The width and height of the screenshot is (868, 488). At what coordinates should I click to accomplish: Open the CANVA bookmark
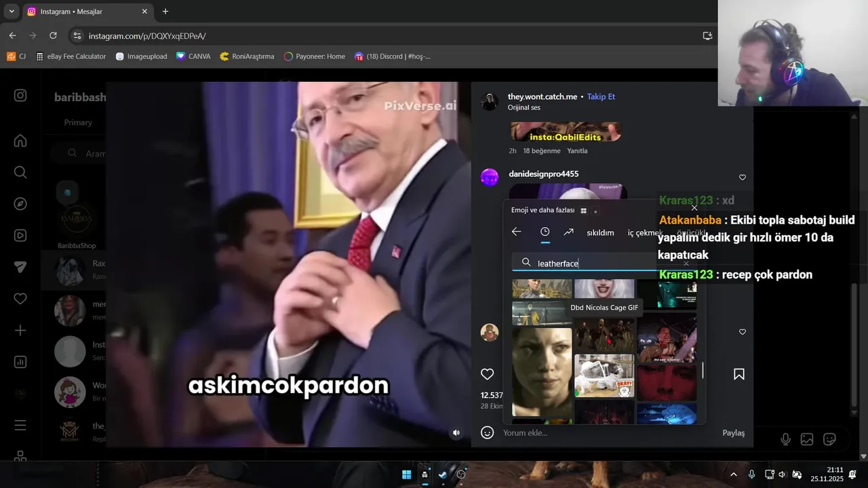pyautogui.click(x=193, y=56)
